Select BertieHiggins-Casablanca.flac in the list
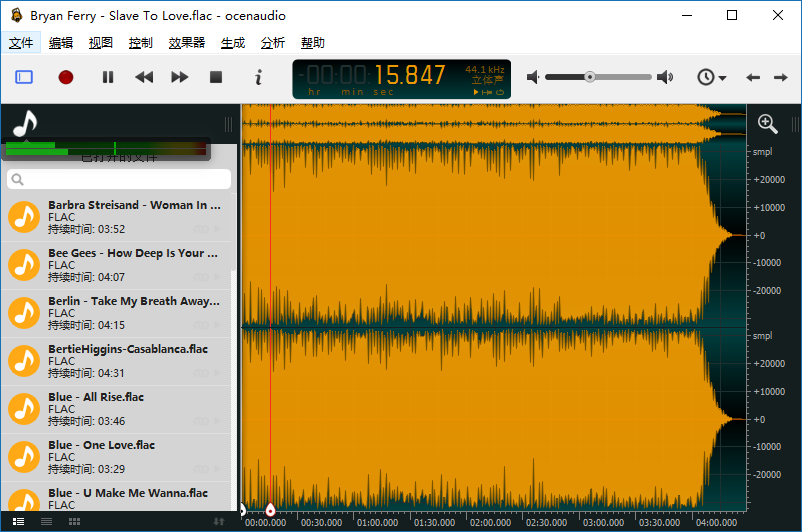The height and width of the screenshot is (532, 802). [x=117, y=361]
